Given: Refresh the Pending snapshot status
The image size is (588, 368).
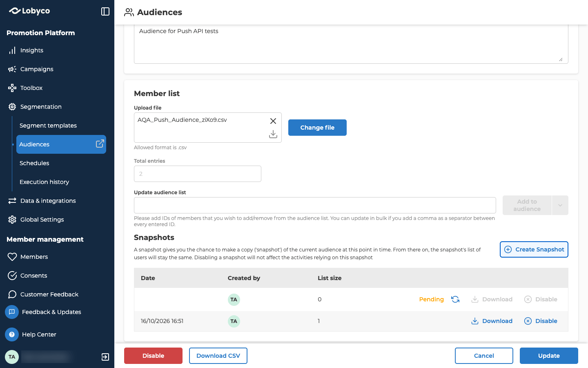Looking at the screenshot, I should [455, 299].
